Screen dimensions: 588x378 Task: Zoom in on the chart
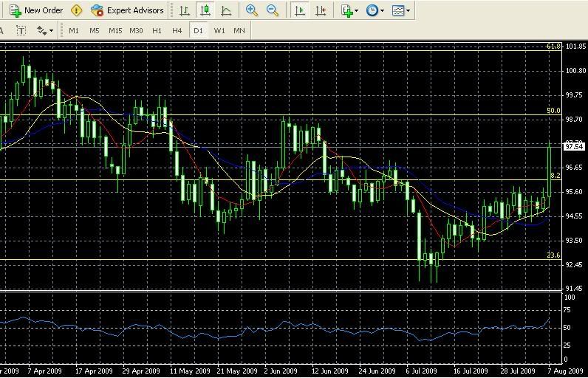252,10
